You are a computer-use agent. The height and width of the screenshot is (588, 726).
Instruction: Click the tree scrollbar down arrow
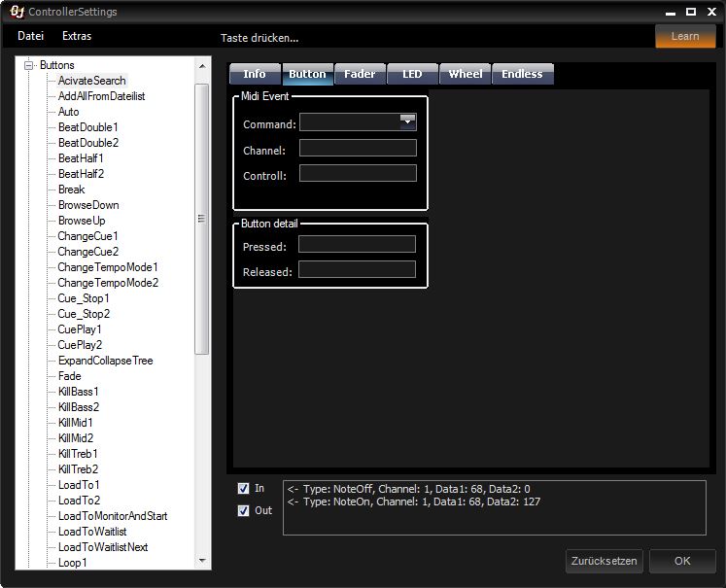tap(202, 560)
